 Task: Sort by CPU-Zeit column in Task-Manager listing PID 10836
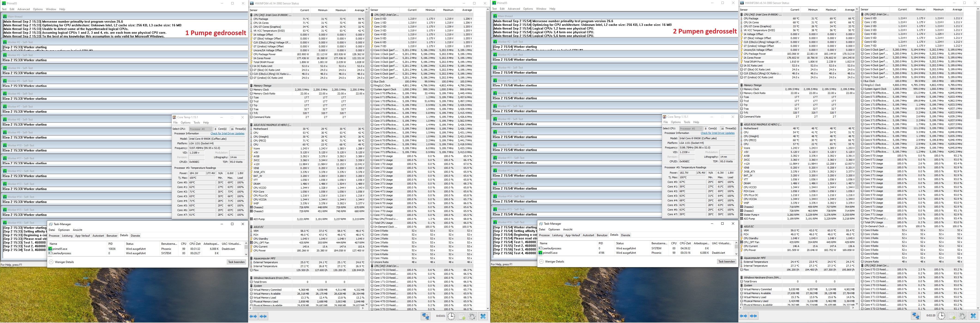195,244
